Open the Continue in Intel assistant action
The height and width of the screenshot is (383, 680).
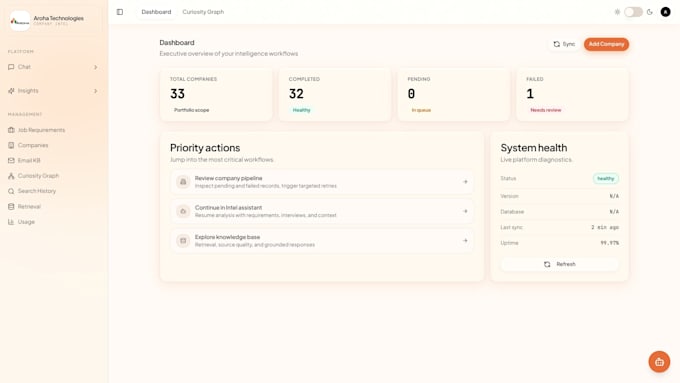point(322,211)
